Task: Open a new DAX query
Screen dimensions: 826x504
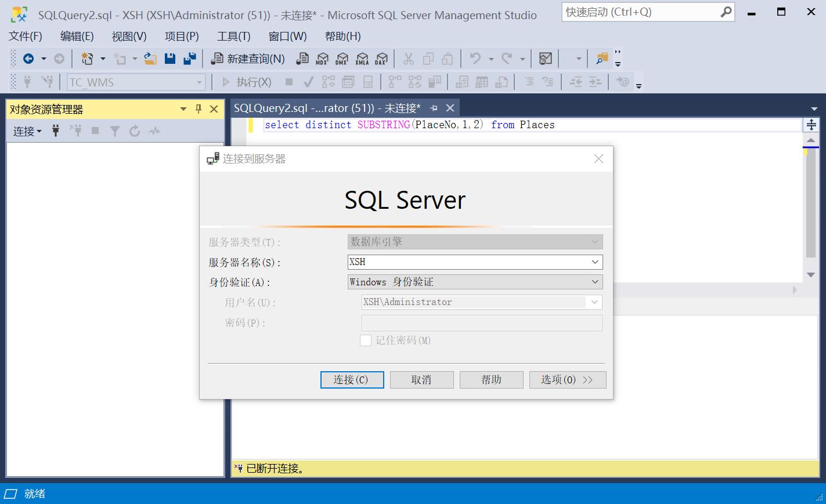Action: (x=381, y=59)
